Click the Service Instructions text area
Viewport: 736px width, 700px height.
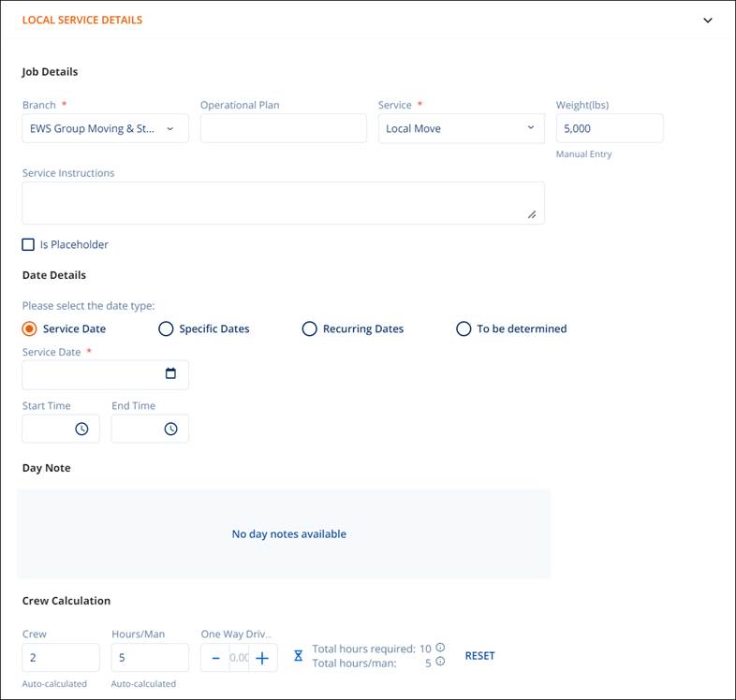click(x=283, y=203)
